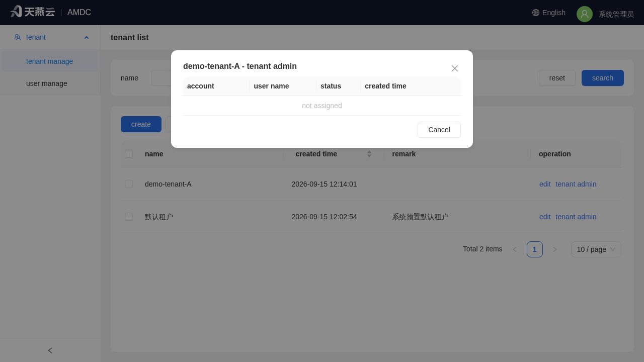Click the demo-tenant-A name cell
The image size is (644, 362).
click(168, 184)
